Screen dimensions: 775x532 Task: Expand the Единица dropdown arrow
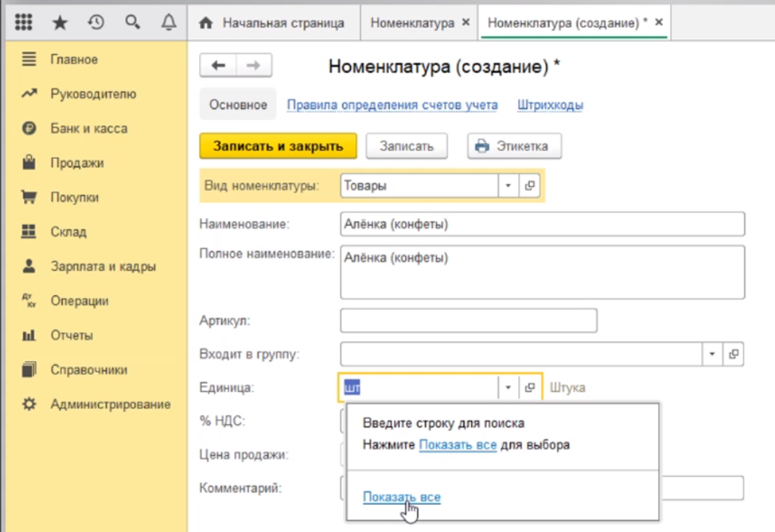tap(508, 388)
